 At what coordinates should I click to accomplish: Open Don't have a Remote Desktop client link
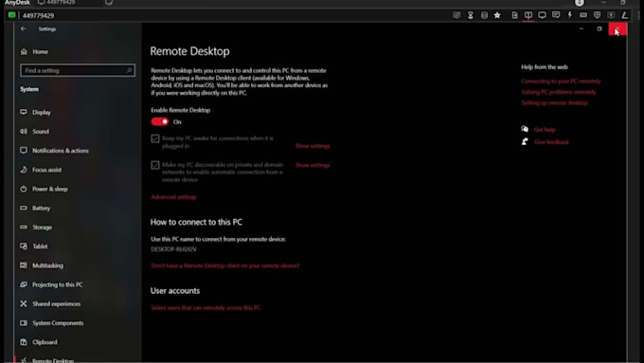[x=225, y=265]
